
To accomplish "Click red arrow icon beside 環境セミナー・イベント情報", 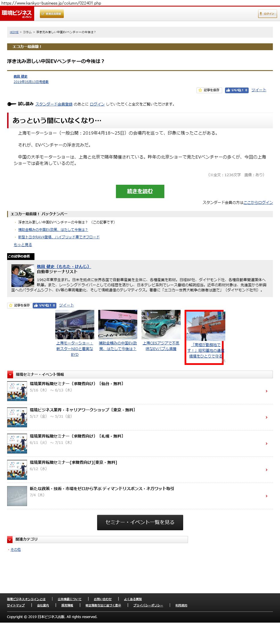I will (10, 374).
